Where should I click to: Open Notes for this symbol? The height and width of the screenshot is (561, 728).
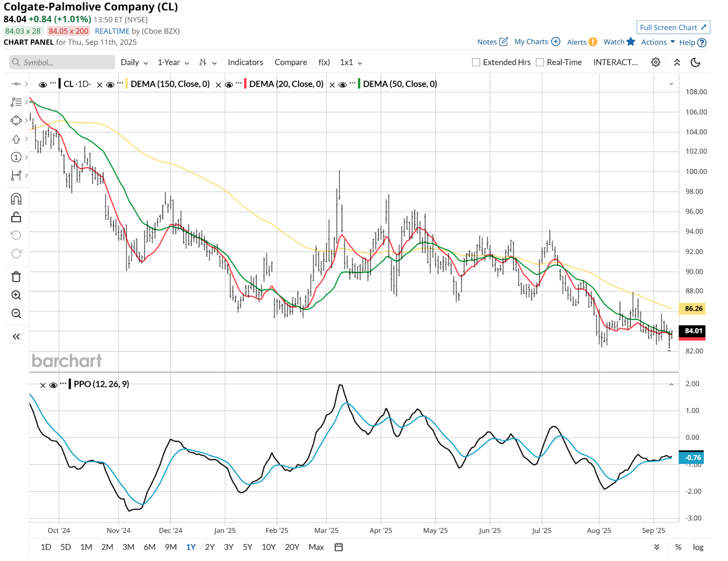point(492,42)
